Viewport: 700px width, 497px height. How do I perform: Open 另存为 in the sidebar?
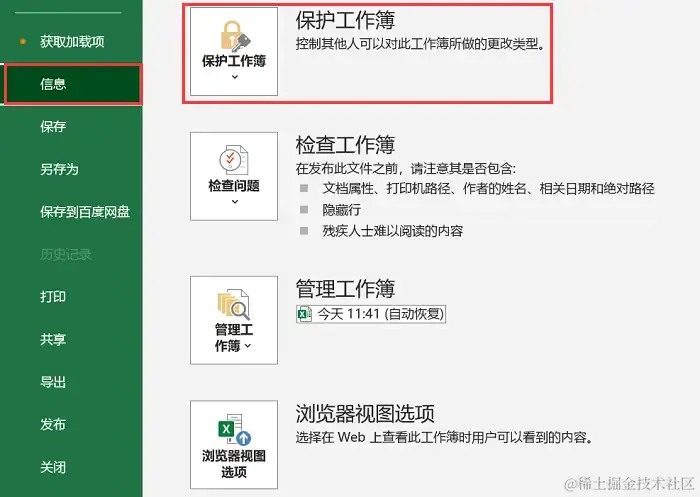(x=59, y=169)
